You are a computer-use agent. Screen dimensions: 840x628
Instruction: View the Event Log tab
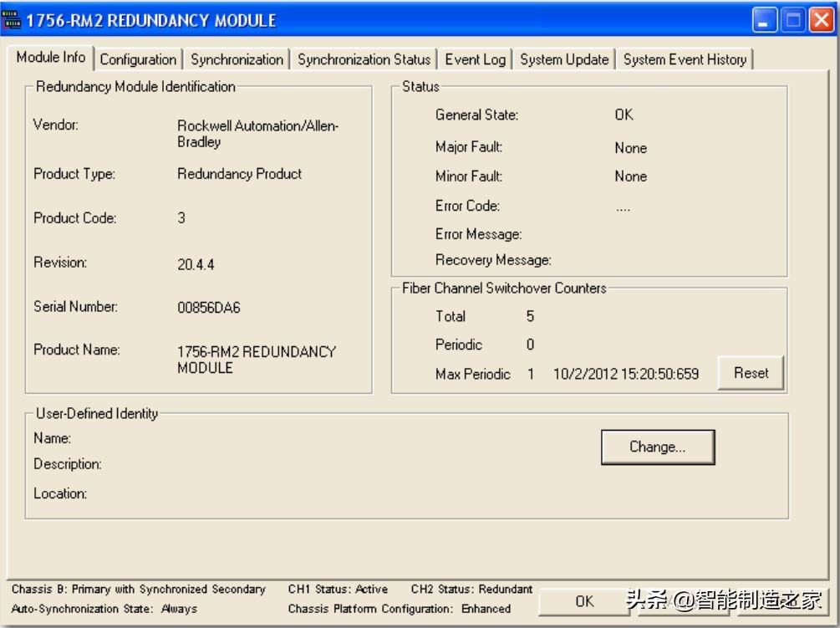pyautogui.click(x=475, y=59)
